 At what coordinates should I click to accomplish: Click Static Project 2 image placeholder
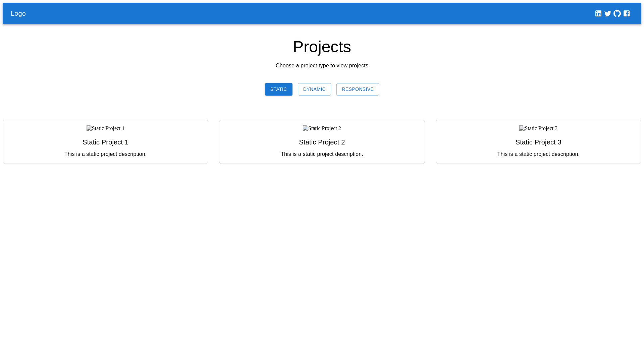tap(322, 128)
